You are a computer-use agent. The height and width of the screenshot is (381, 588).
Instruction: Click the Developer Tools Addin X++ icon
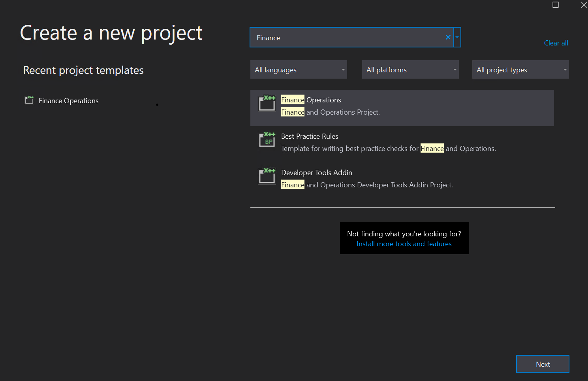[267, 177]
